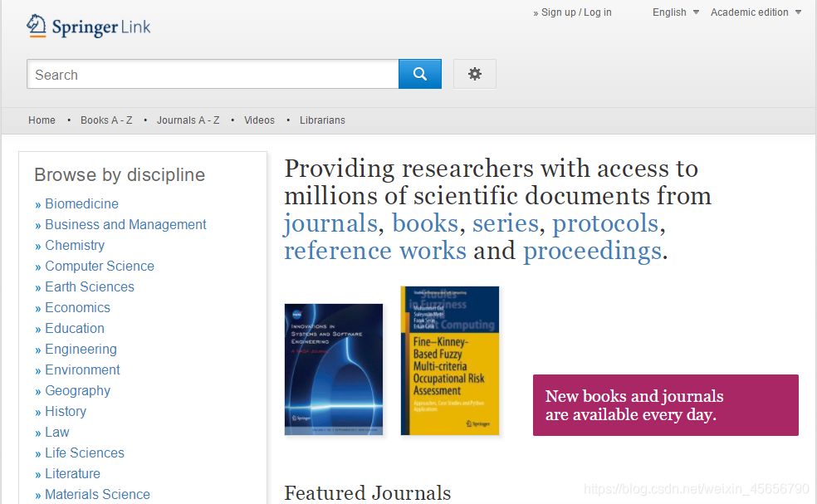817x504 pixels.
Task: Browse the Education discipline
Action: (x=75, y=328)
